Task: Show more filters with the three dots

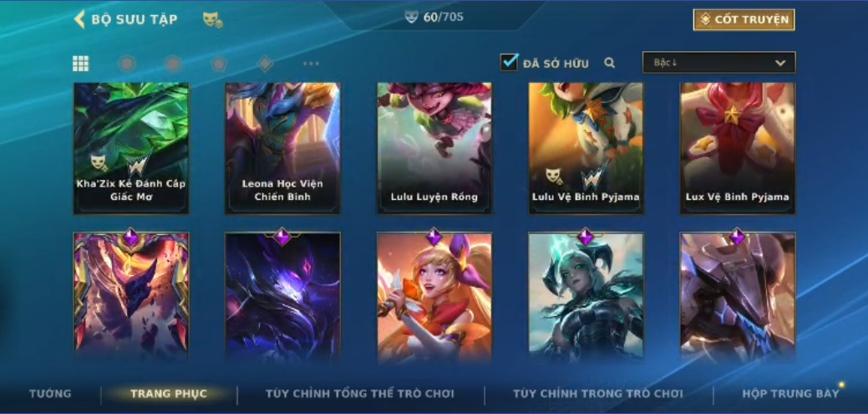Action: [311, 64]
